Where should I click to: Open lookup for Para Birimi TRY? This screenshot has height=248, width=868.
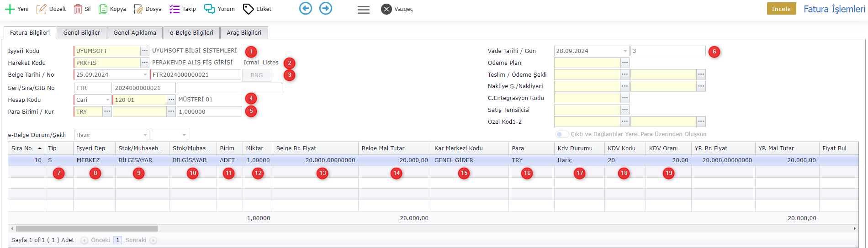pyautogui.click(x=107, y=111)
